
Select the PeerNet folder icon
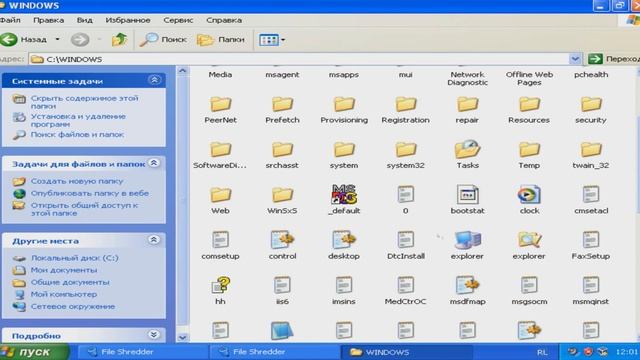click(220, 104)
